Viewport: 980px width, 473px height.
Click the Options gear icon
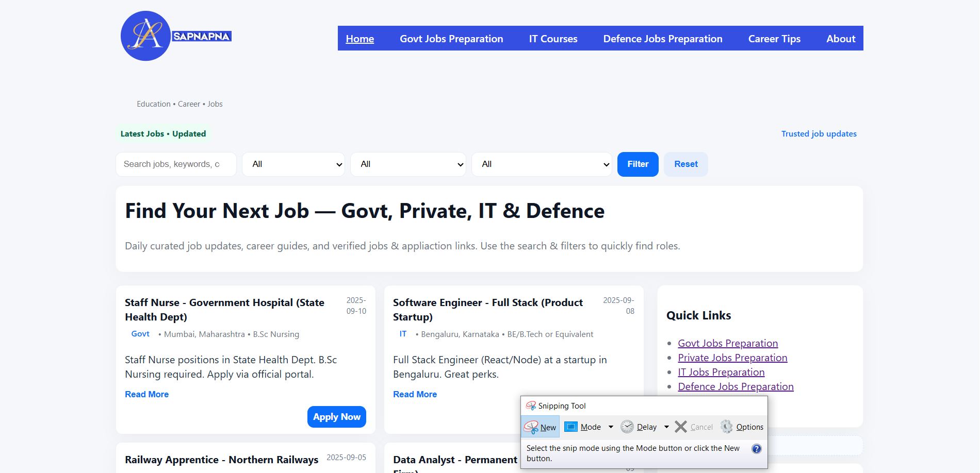pos(727,427)
